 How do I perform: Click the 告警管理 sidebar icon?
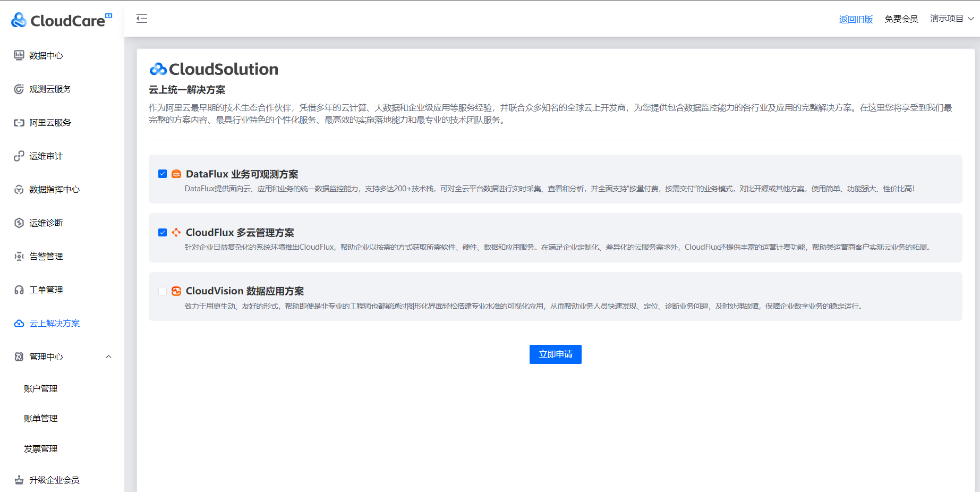click(19, 256)
